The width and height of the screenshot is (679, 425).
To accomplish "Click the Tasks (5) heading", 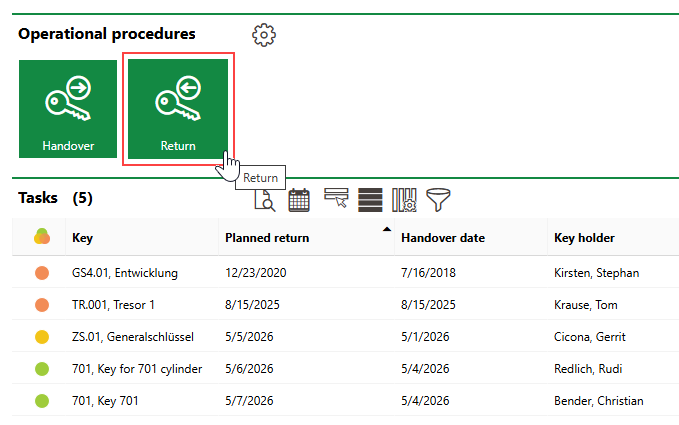I will click(x=55, y=198).
